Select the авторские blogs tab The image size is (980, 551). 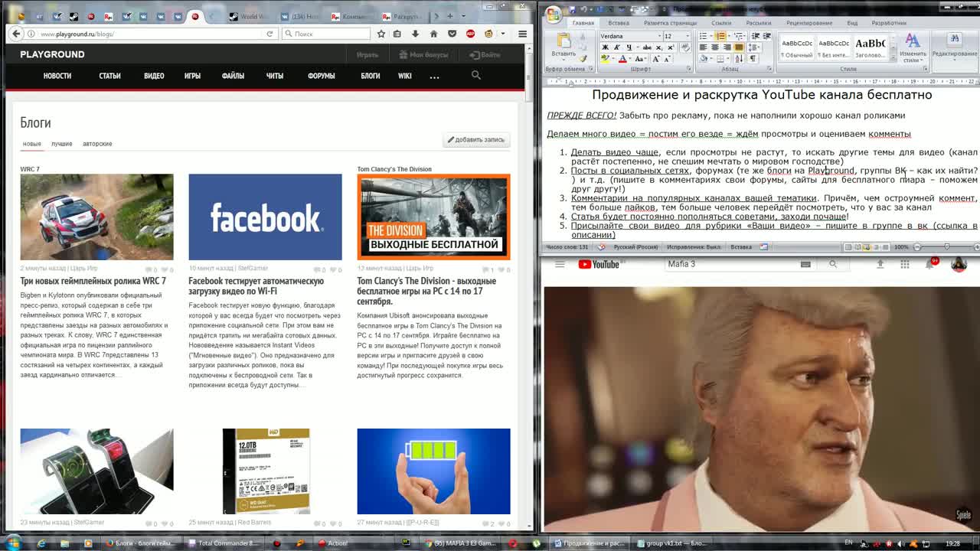(97, 144)
